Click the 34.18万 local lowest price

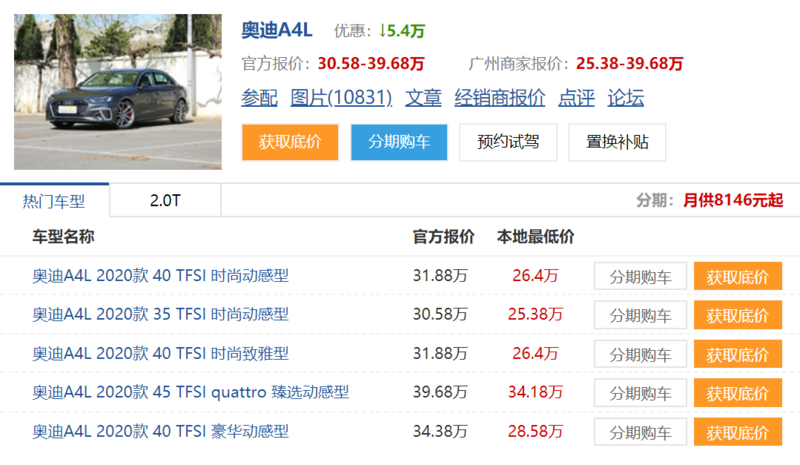point(535,392)
